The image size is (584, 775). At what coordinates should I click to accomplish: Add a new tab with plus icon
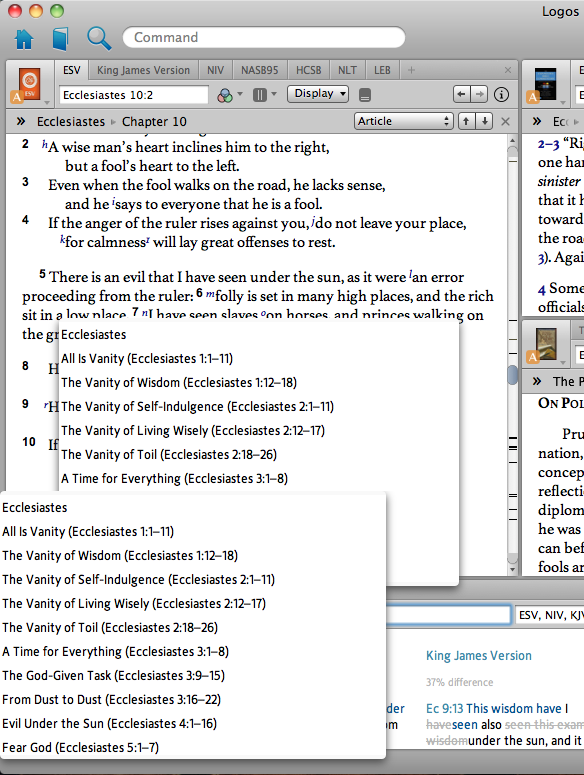point(411,70)
